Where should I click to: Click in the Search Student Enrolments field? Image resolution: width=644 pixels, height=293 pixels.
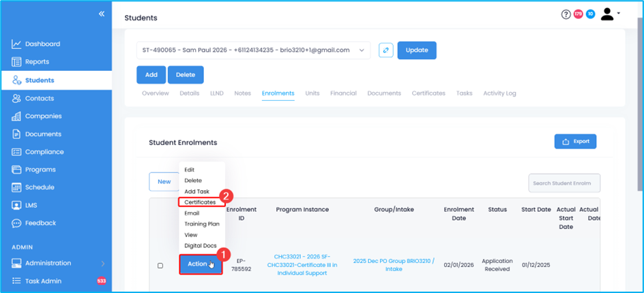click(563, 183)
